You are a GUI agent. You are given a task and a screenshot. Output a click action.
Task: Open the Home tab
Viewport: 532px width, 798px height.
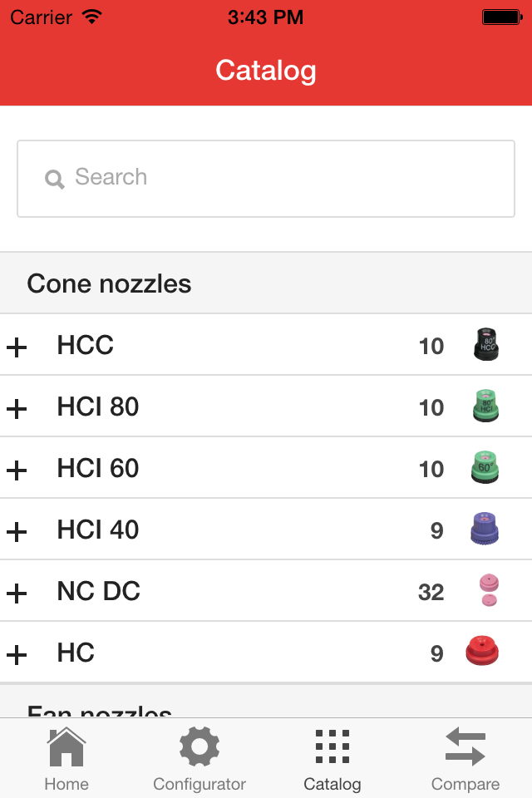(x=66, y=758)
